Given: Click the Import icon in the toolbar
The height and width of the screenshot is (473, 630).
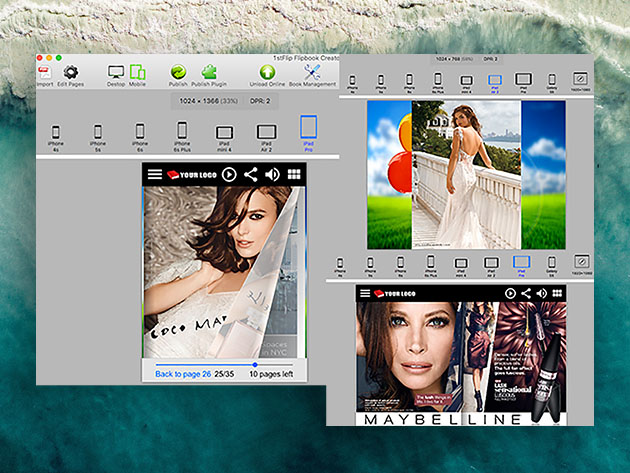Looking at the screenshot, I should coord(44,73).
